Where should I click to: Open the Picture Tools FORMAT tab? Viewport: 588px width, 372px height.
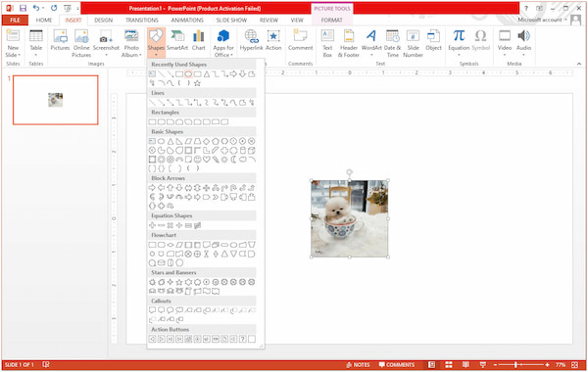[332, 20]
